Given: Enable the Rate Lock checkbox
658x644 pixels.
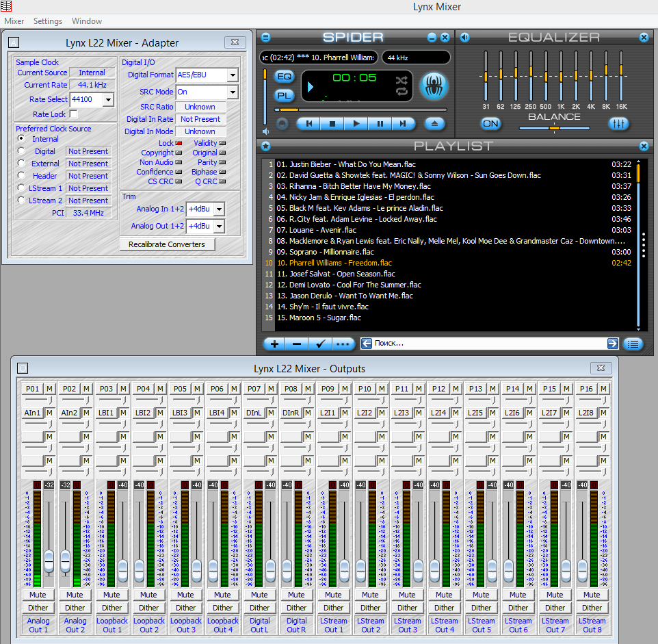Looking at the screenshot, I should [73, 114].
